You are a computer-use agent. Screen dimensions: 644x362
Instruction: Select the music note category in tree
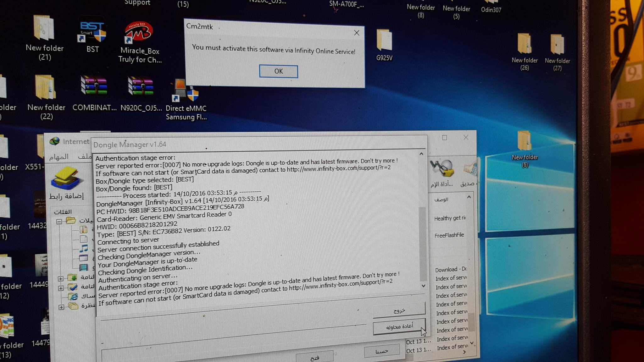point(83,248)
